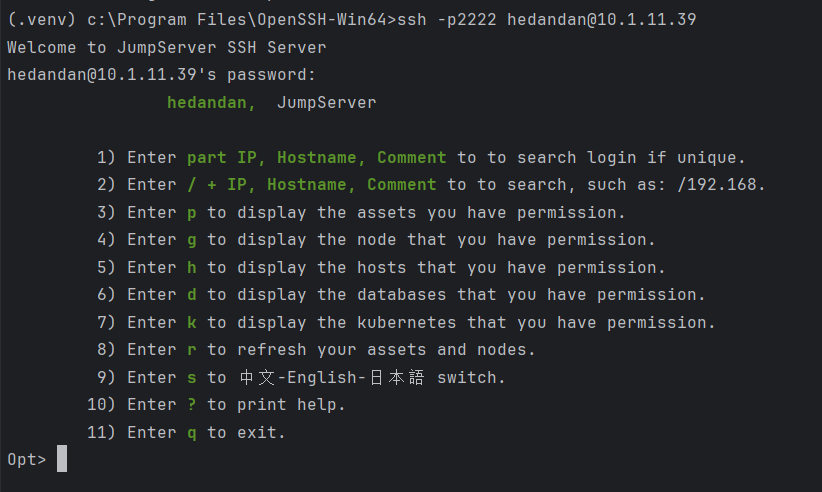Click the '/192.168.' example text
822x492 pixels.
[x=721, y=185]
